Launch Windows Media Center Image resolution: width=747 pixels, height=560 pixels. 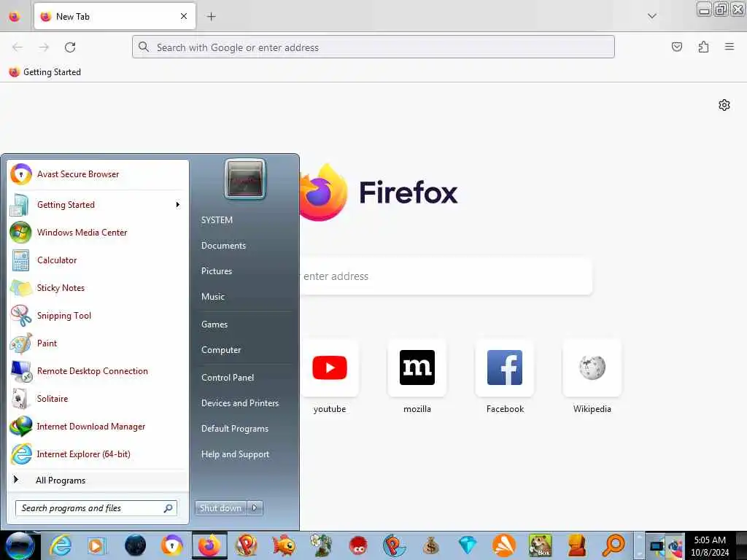point(98,233)
